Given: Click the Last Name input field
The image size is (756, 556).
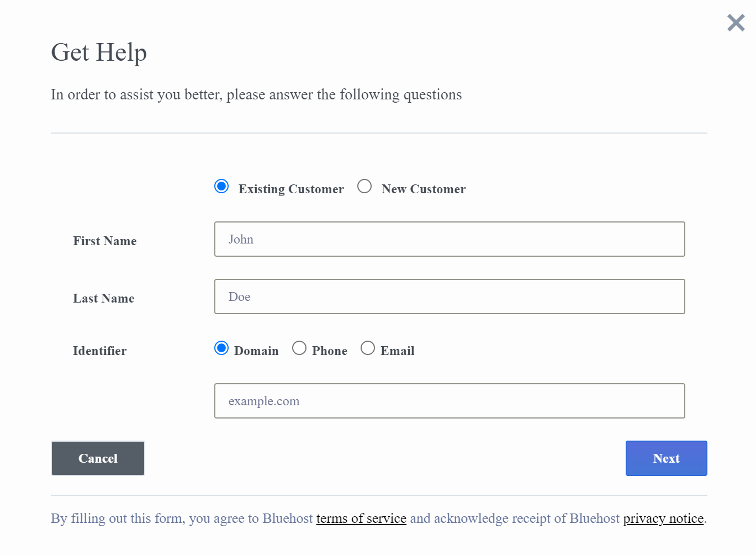Looking at the screenshot, I should [449, 296].
